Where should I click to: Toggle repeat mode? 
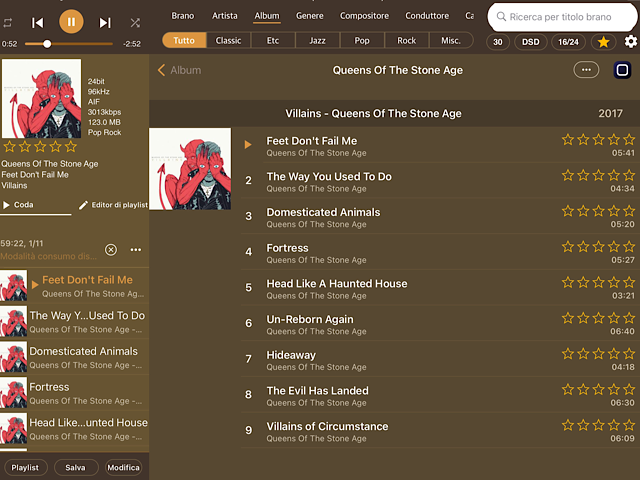(8, 22)
